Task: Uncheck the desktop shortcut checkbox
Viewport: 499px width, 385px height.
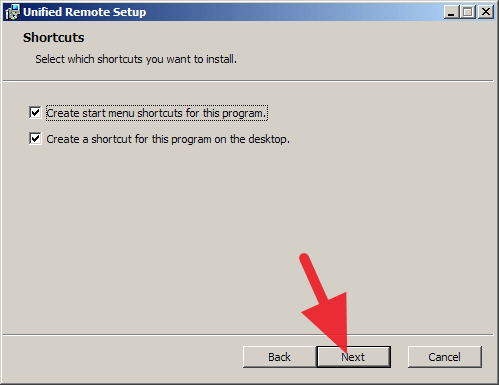Action: pos(35,138)
